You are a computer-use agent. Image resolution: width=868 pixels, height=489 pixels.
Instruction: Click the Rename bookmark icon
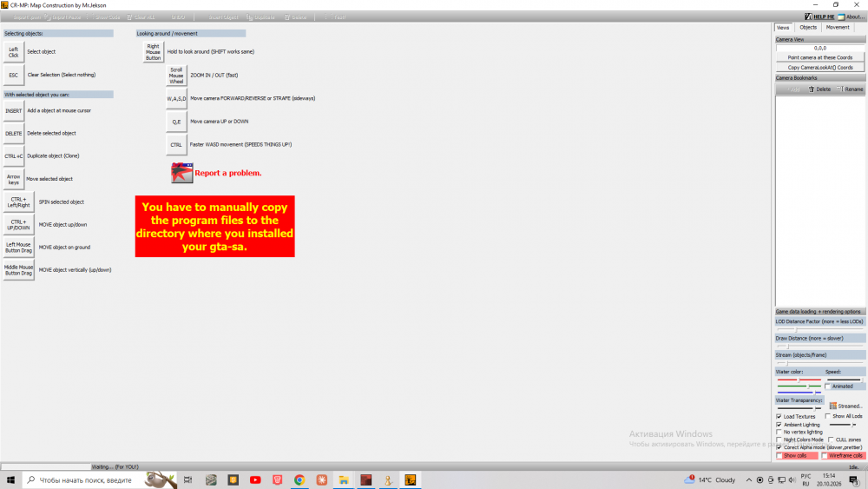(x=839, y=89)
